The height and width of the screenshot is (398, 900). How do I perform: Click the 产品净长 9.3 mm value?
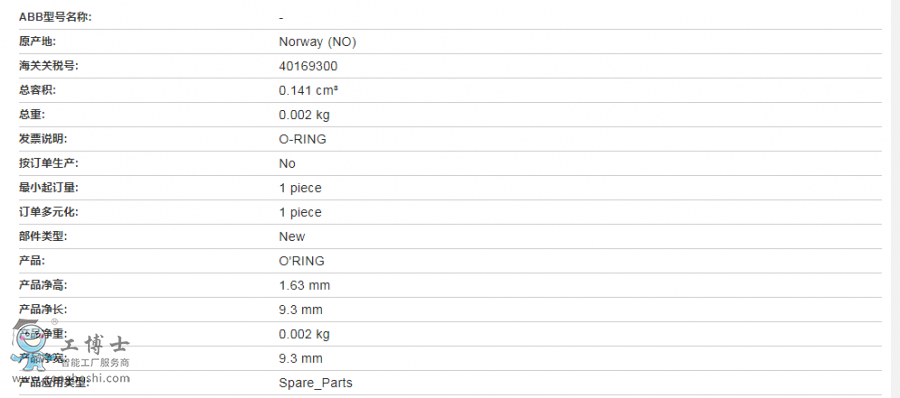coord(301,310)
